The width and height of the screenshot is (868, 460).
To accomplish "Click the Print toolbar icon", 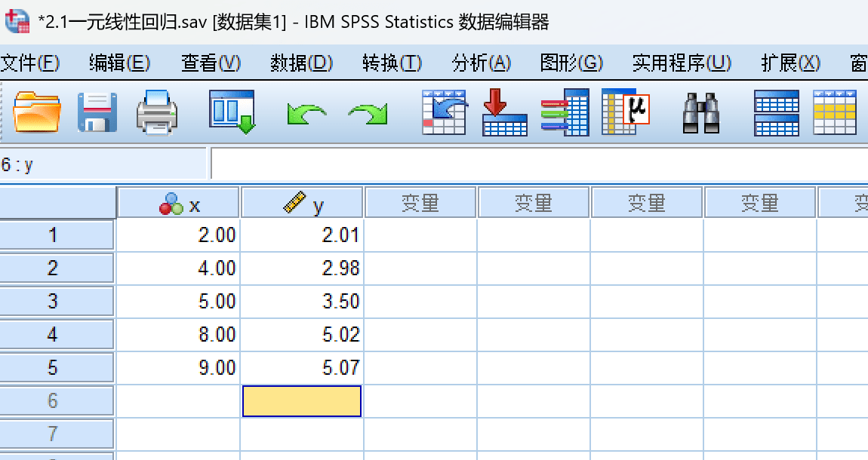I will [157, 112].
